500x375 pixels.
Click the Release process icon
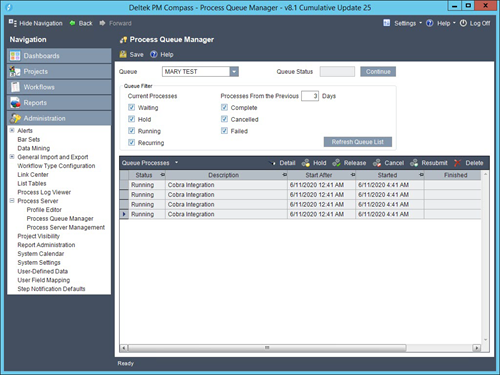(336, 163)
